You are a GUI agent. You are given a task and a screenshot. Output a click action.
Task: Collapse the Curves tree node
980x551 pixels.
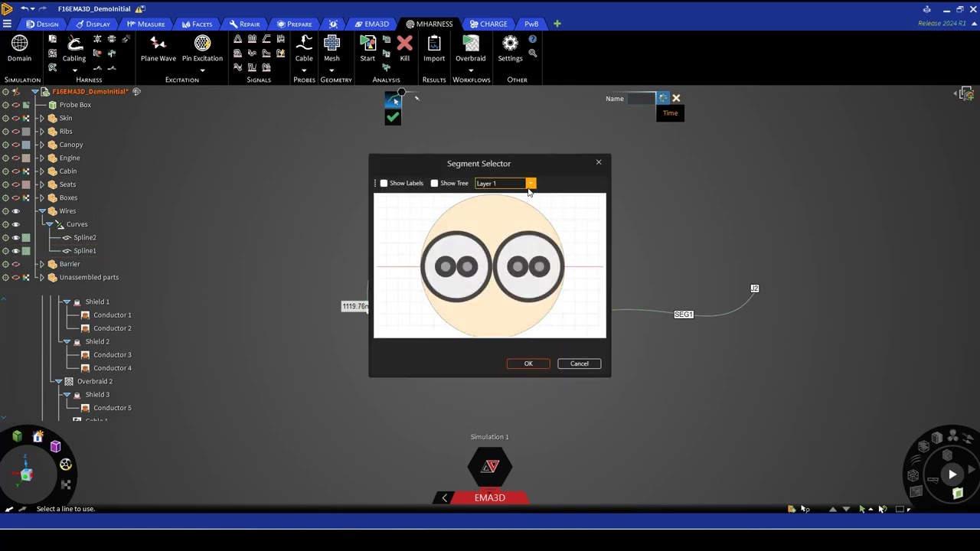tap(50, 224)
